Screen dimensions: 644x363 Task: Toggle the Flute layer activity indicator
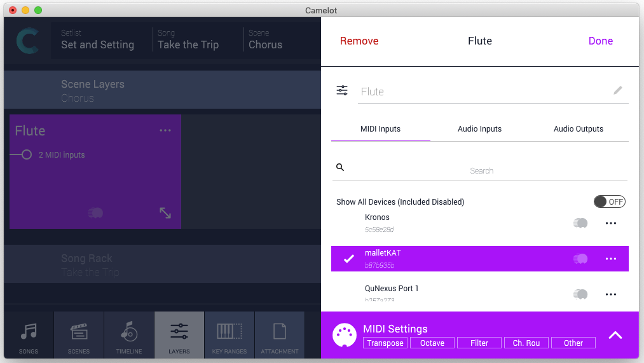(x=95, y=213)
